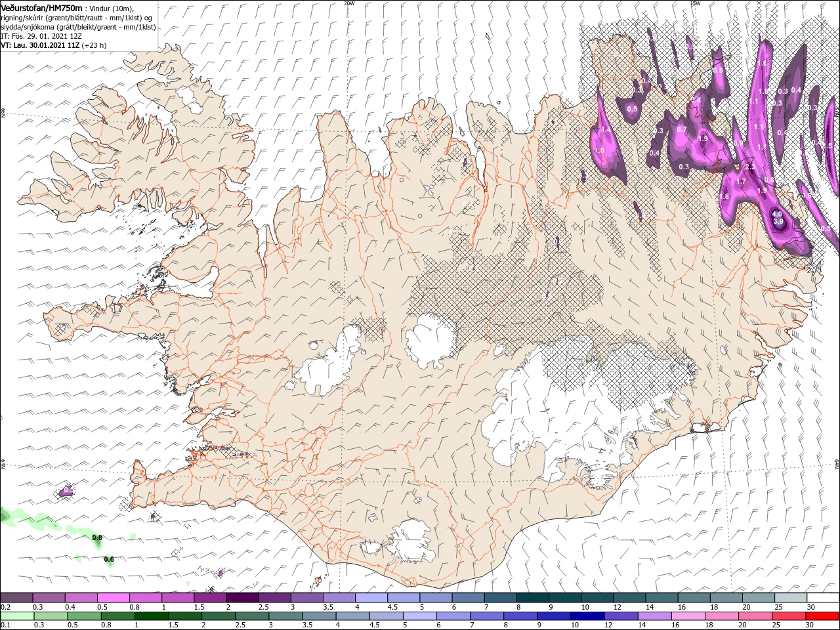Pick snow scale swatch starting at 0.8
Image resolution: width=840 pixels, height=630 pixels.
146,598
